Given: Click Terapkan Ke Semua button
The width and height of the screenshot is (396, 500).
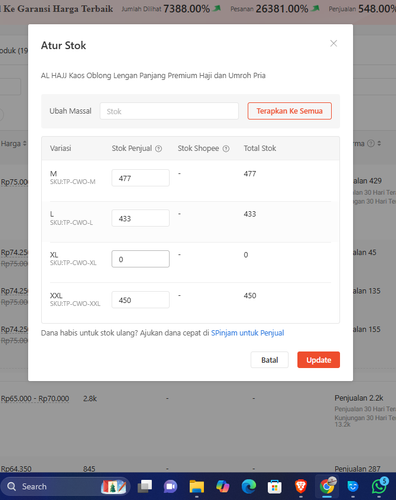Looking at the screenshot, I should coord(289,111).
